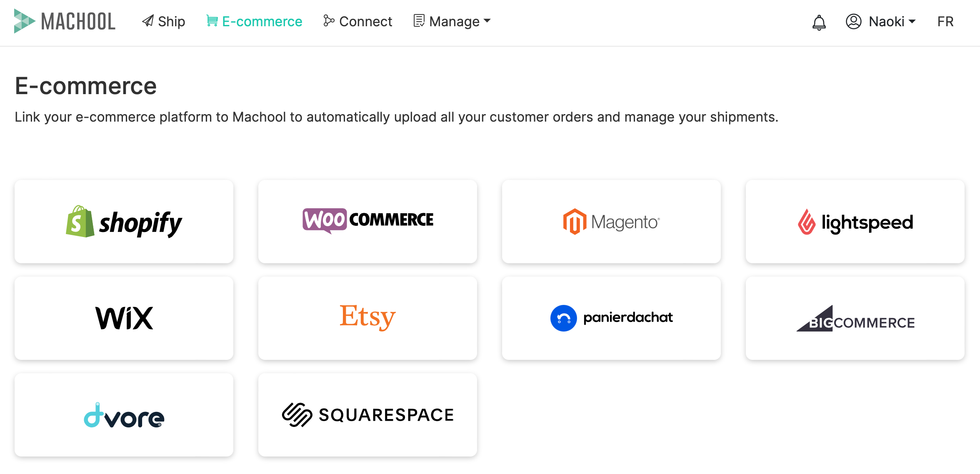This screenshot has width=980, height=474.
Task: Click the paper plane Ship icon
Action: [148, 21]
